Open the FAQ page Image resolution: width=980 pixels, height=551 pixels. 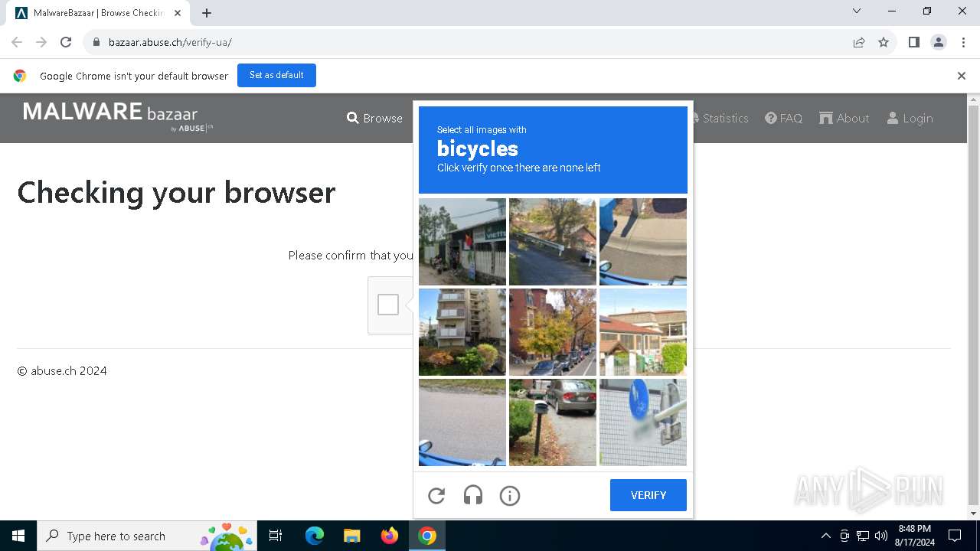(x=784, y=118)
